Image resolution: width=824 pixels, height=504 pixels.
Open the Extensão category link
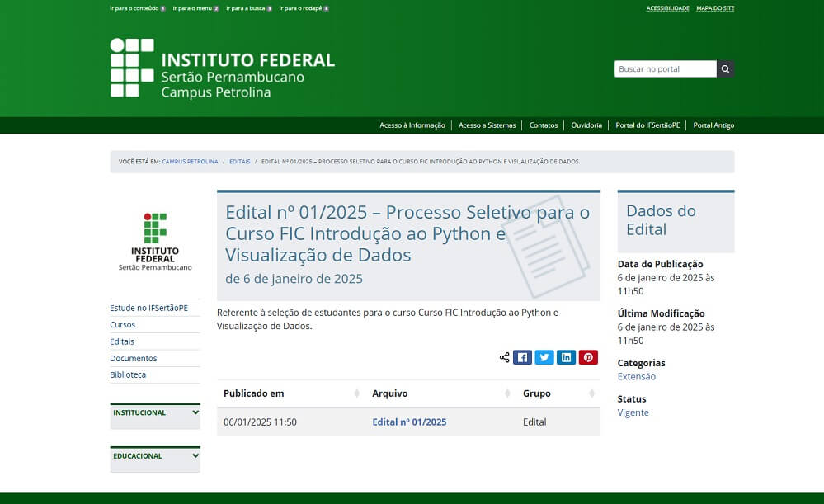(637, 376)
